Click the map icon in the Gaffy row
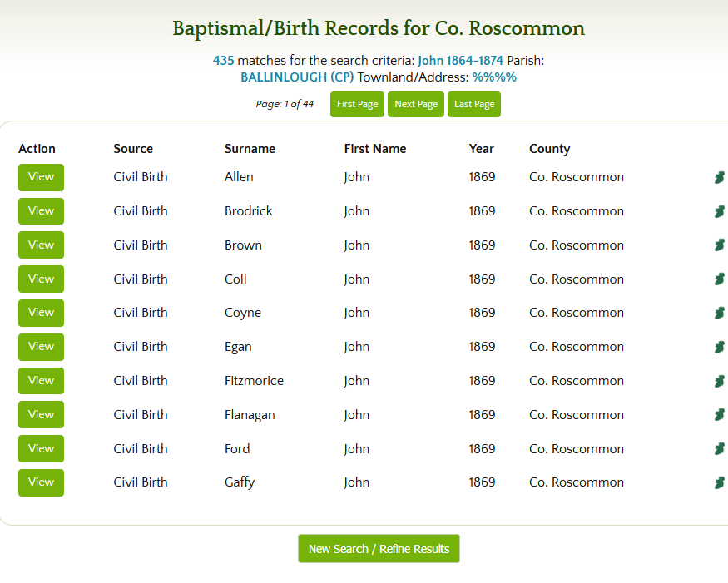The image size is (728, 583). [x=719, y=482]
